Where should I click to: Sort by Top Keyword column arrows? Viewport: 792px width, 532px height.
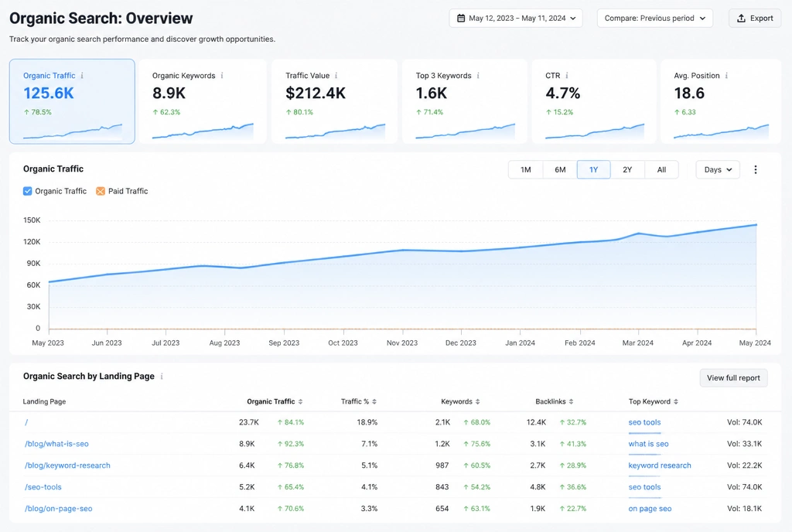point(676,402)
